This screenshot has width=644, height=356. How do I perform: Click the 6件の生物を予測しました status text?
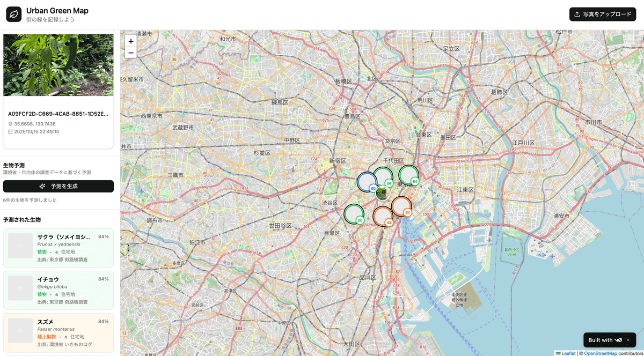point(30,200)
